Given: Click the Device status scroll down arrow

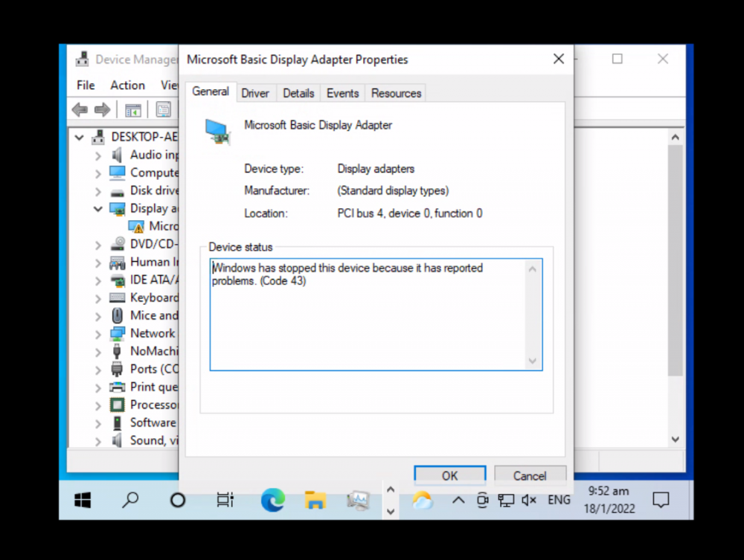Looking at the screenshot, I should [x=533, y=361].
